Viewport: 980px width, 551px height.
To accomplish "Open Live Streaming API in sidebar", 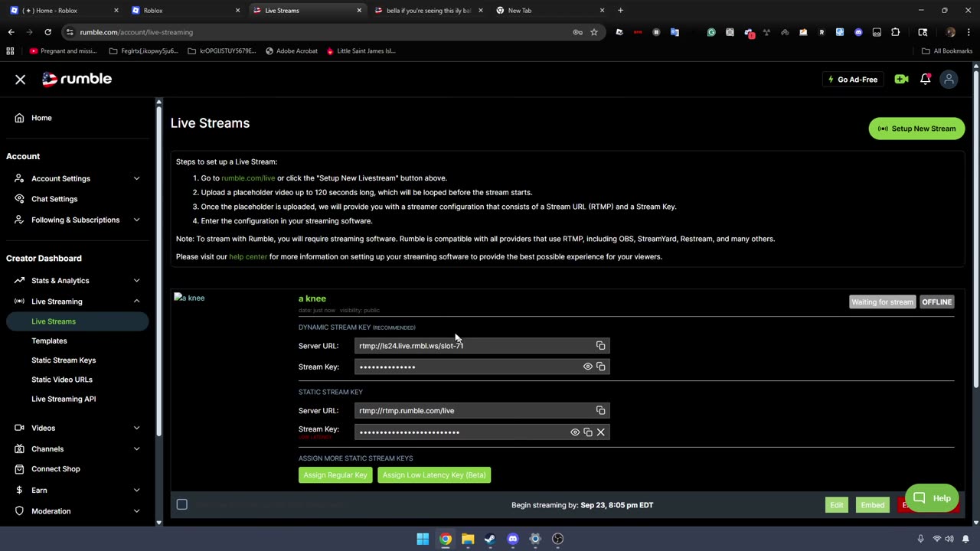I will 64,399.
